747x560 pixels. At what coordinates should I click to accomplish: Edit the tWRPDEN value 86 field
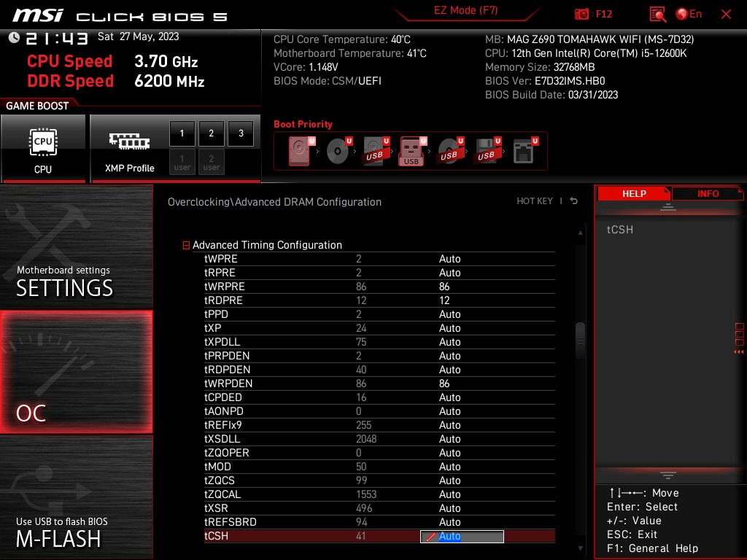[444, 384]
